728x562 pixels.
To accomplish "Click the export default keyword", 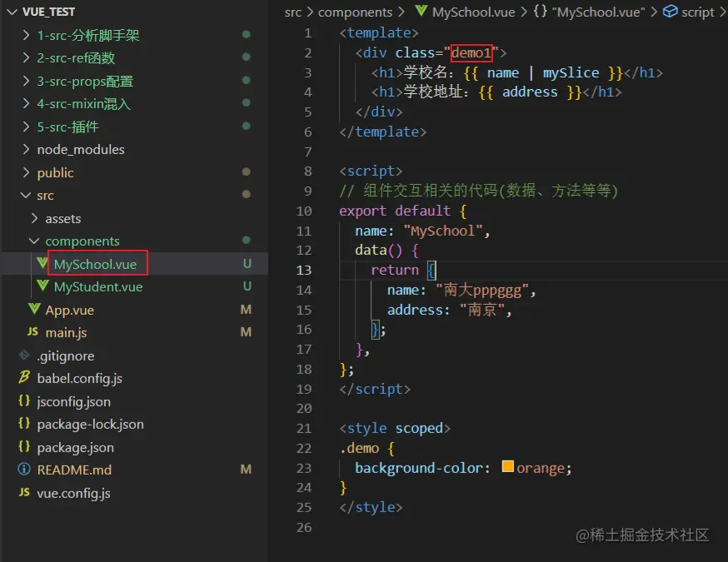I will [x=395, y=211].
